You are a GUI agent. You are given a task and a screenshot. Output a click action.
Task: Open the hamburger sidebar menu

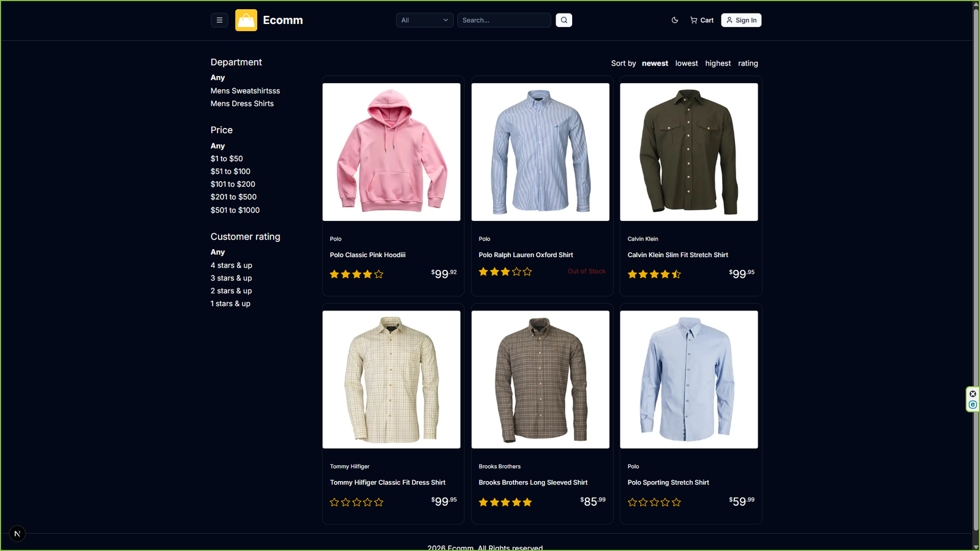(219, 20)
